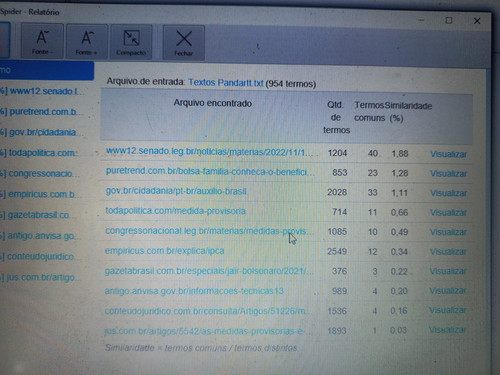Click Visualizar in the conteudojuridico row
This screenshot has height=375, width=500.
447,310
